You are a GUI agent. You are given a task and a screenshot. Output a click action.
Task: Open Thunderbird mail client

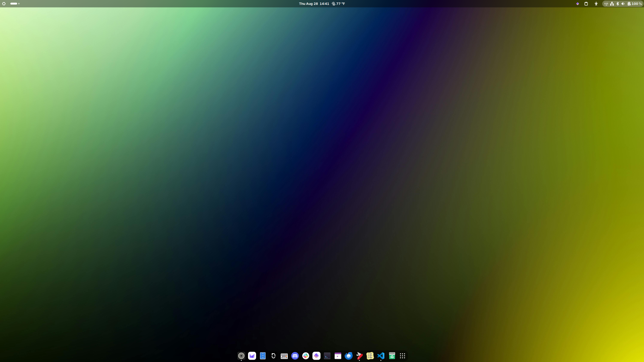coord(348,356)
